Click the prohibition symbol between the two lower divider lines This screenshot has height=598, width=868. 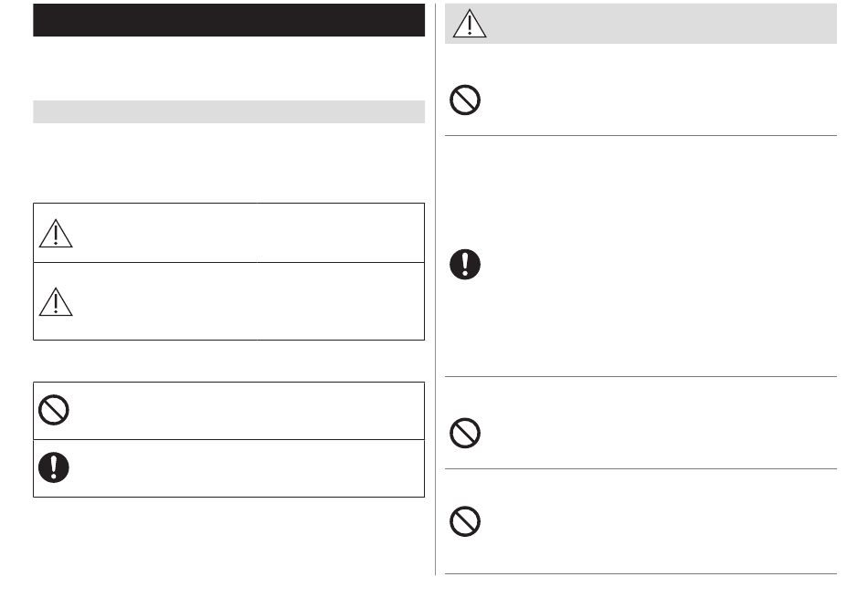pos(465,433)
